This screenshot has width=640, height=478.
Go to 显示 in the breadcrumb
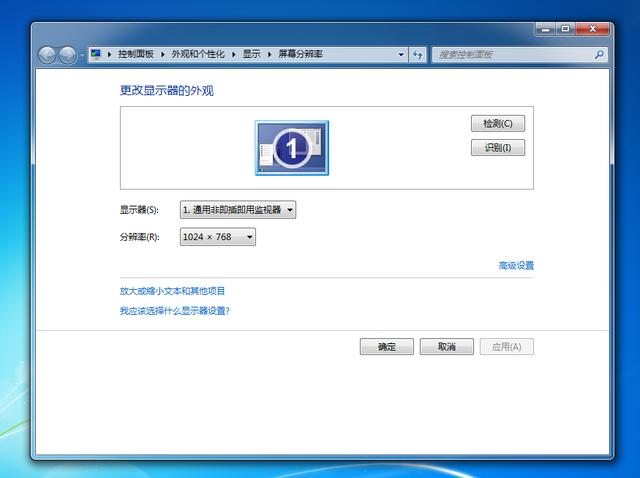tap(251, 54)
